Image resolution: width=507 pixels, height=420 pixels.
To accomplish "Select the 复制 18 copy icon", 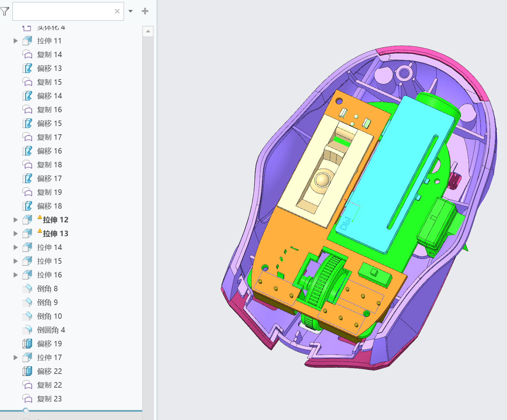I will [27, 165].
